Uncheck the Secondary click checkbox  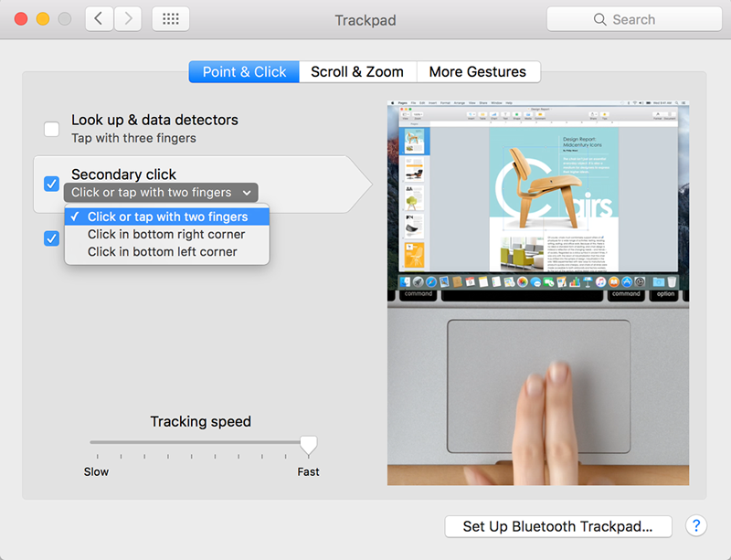pos(52,184)
